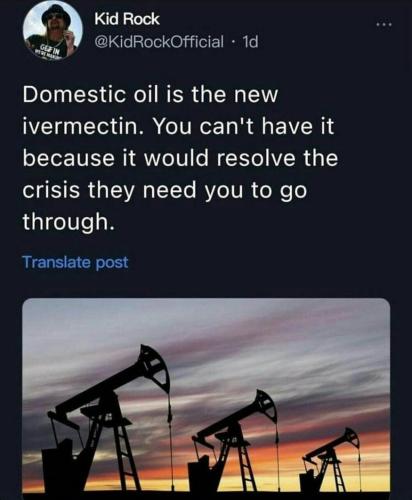412x500 pixels.
Task: Click the "crisis they need you to go" line
Action: (x=165, y=191)
